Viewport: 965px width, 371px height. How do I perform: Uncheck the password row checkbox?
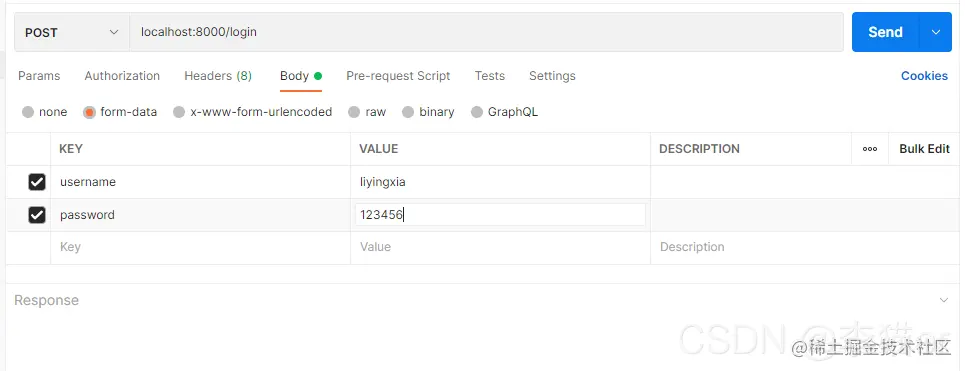click(x=37, y=215)
